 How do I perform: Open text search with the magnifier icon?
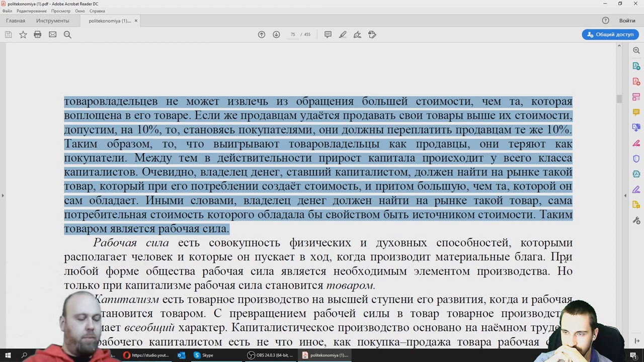pyautogui.click(x=67, y=35)
